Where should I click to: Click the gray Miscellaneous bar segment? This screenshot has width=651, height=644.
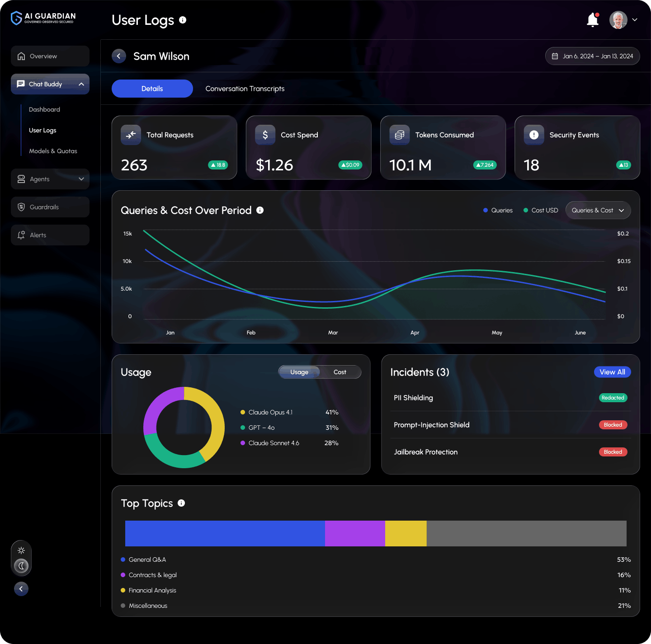(527, 533)
